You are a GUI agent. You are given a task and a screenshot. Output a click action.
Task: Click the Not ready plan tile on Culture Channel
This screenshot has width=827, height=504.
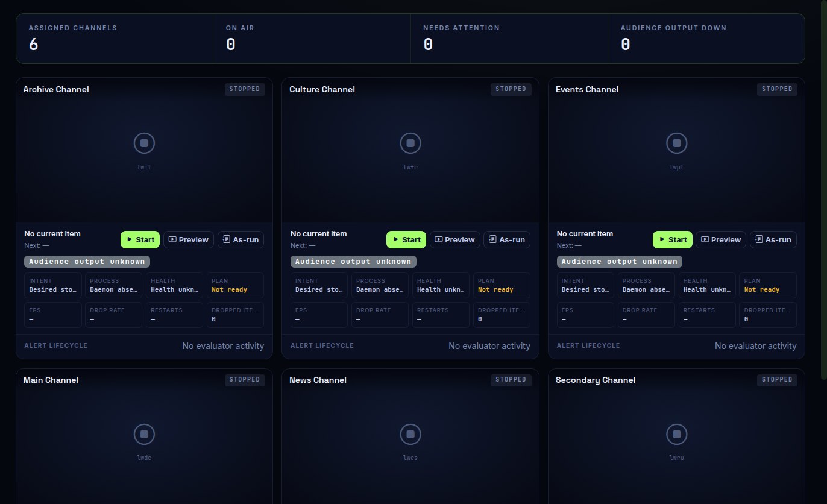tap(502, 285)
